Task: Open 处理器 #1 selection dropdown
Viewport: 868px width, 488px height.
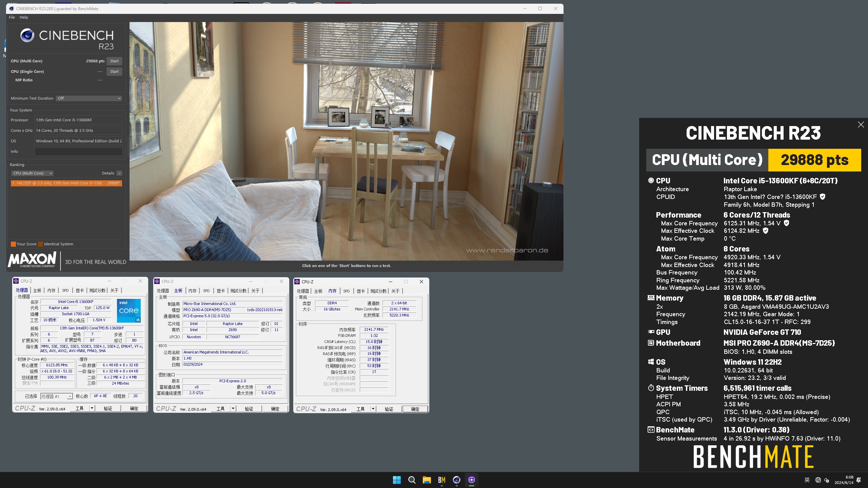Action: click(x=56, y=396)
